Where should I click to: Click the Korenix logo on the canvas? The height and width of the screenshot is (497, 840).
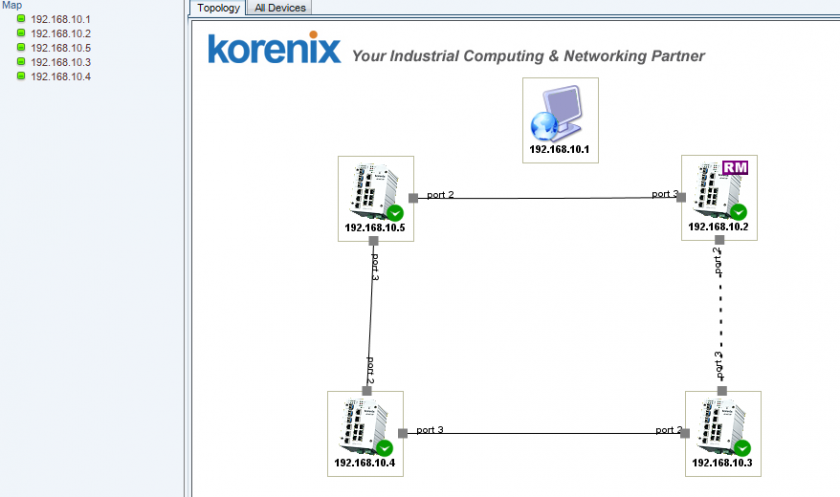point(274,48)
